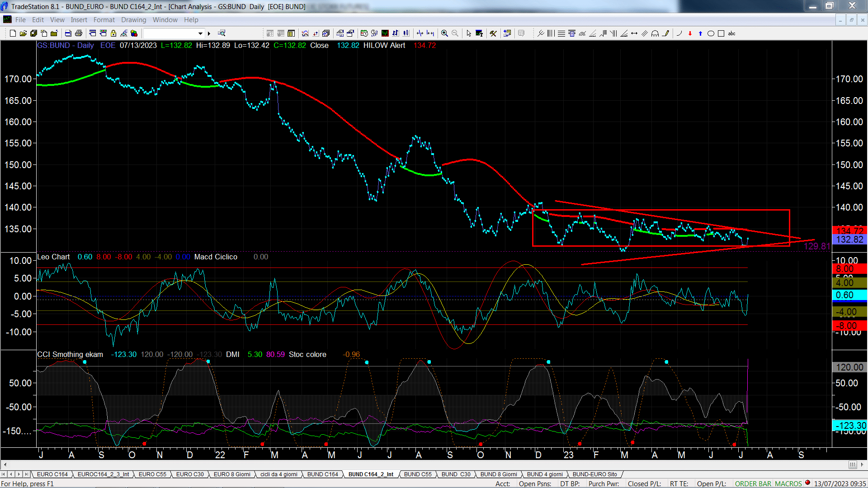Click the horizontal scrollbar thumb grip
Screen dimensions: 868x488
coord(853,465)
